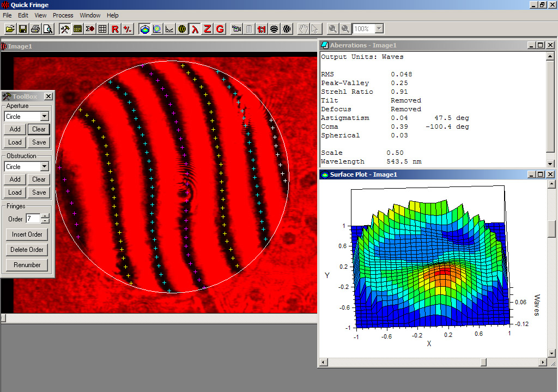Click the red Z Zernike toolbar icon

207,29
